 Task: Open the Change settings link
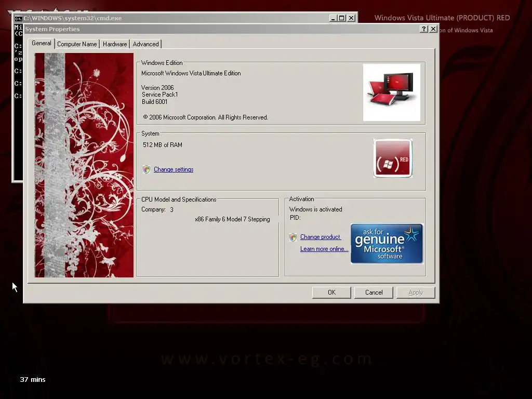pyautogui.click(x=174, y=169)
